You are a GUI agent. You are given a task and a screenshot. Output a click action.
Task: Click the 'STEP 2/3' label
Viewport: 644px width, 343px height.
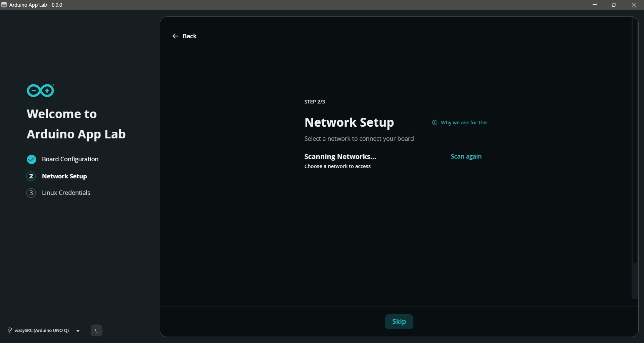tap(315, 102)
